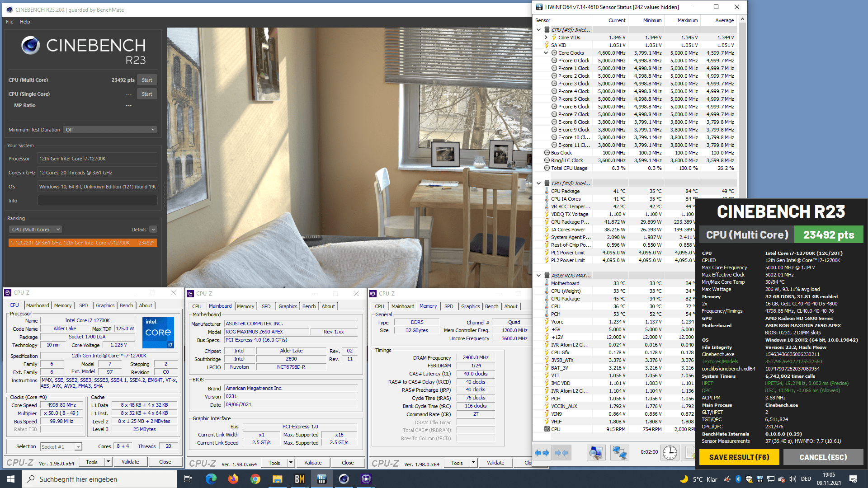Click the SAVE RESULT (F6) button
This screenshot has width=868, height=488.
coord(739,457)
